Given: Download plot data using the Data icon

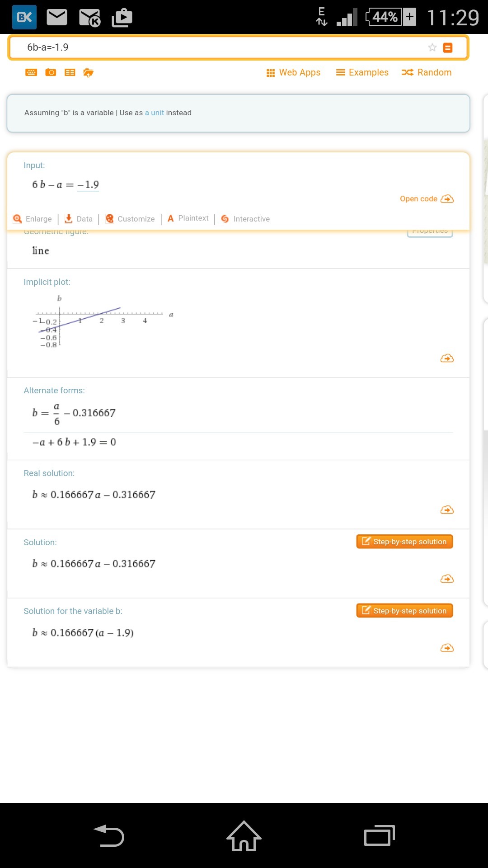Looking at the screenshot, I should [x=79, y=218].
